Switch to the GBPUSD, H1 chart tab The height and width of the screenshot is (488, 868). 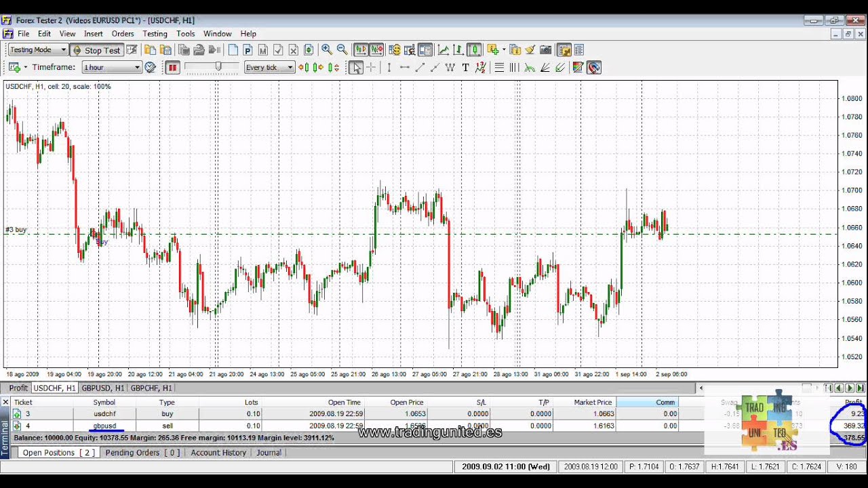[104, 388]
